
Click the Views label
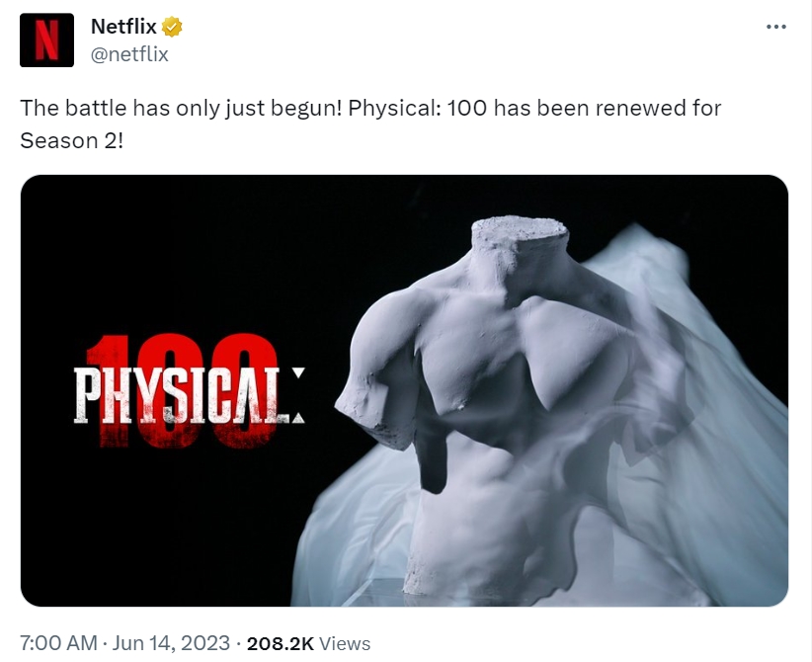click(345, 644)
